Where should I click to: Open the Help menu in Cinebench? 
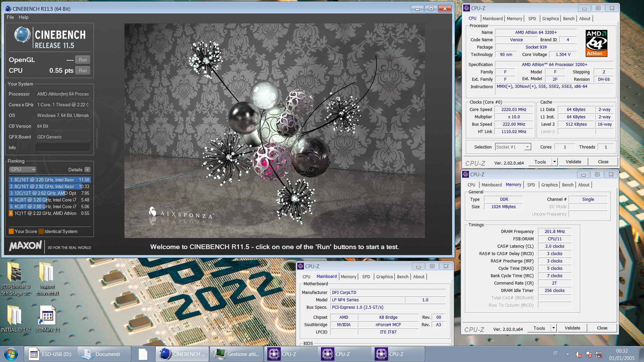[23, 17]
